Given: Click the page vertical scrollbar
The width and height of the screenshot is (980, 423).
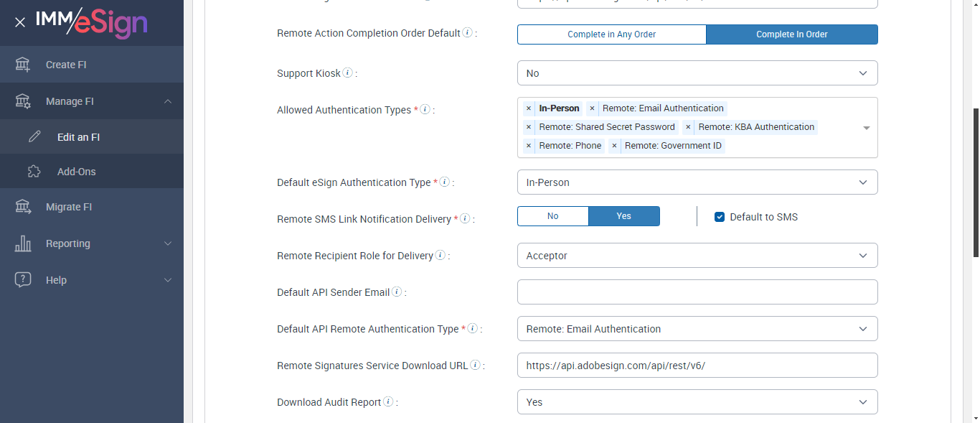Looking at the screenshot, I should 975,180.
